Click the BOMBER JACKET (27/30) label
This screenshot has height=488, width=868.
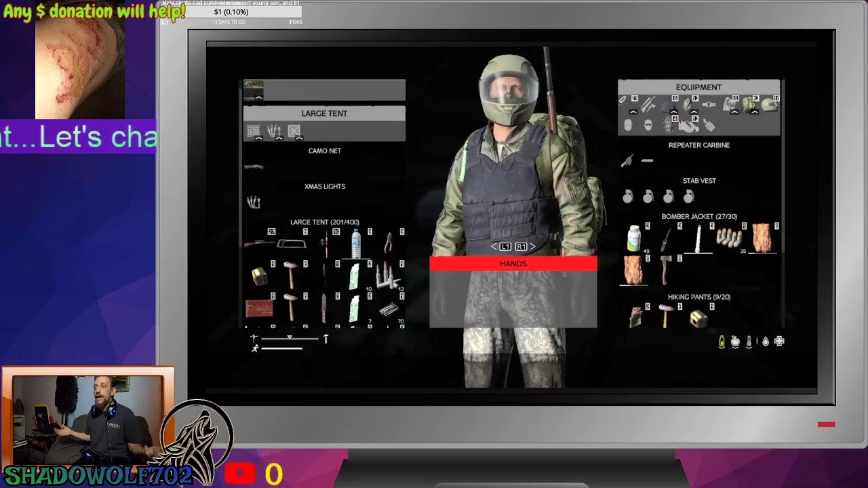699,217
